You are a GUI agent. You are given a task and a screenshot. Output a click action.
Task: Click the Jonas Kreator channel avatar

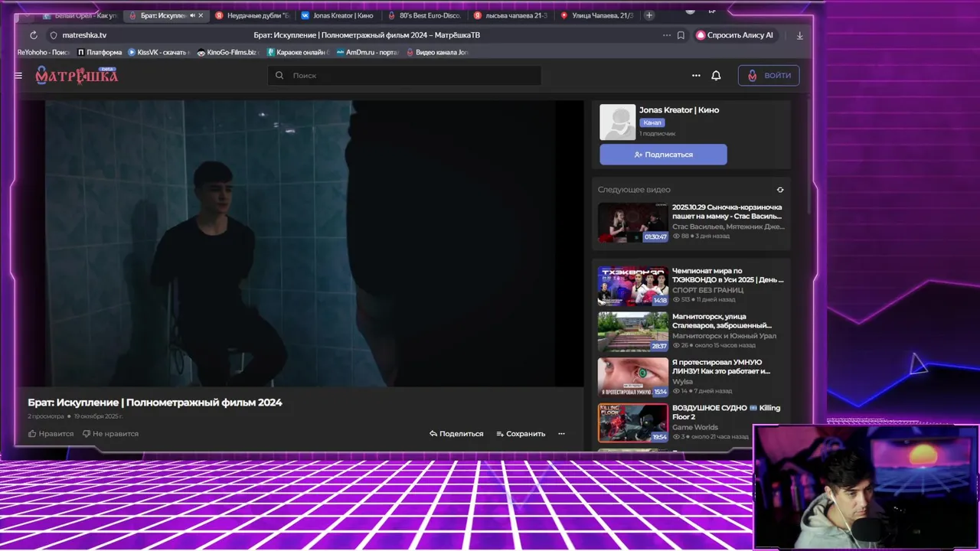(618, 122)
